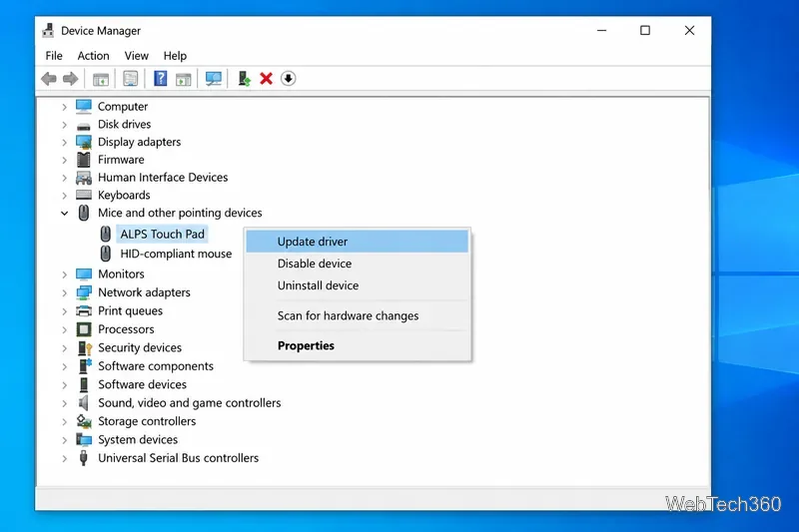Maximize the Device Manager window

pyautogui.click(x=645, y=31)
